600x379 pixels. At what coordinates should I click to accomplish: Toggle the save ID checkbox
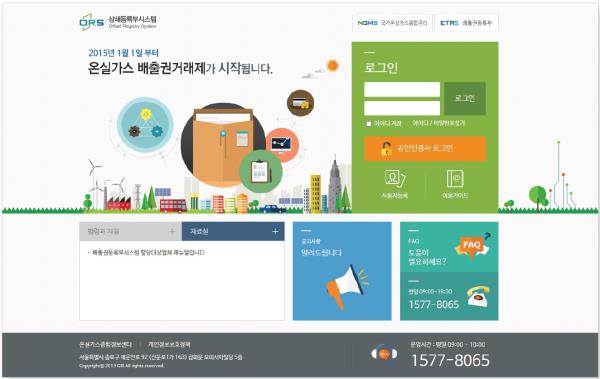coord(369,124)
